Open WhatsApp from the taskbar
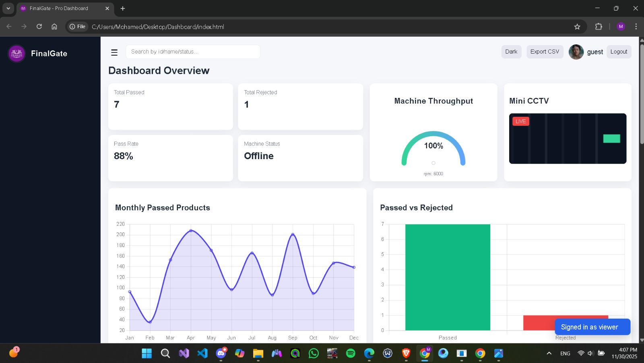 coord(314,353)
